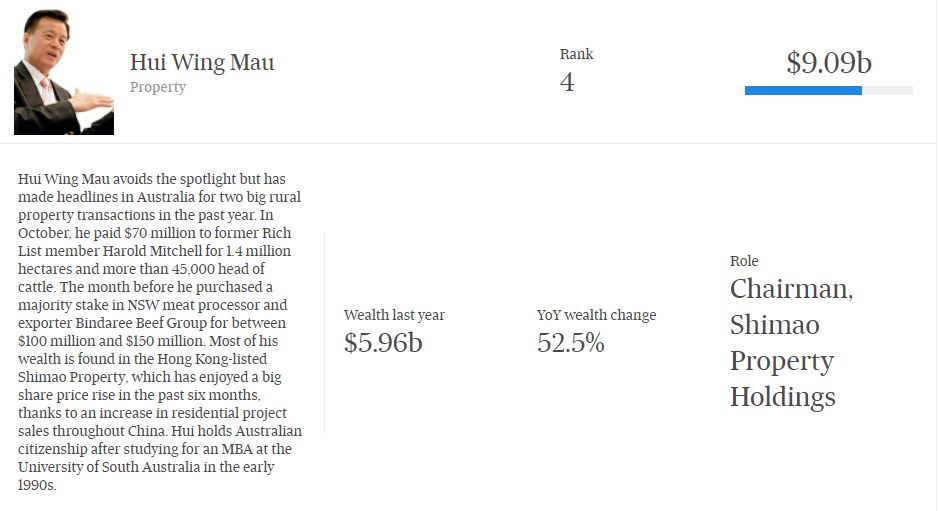Select the $5.96b wealth value

[383, 343]
